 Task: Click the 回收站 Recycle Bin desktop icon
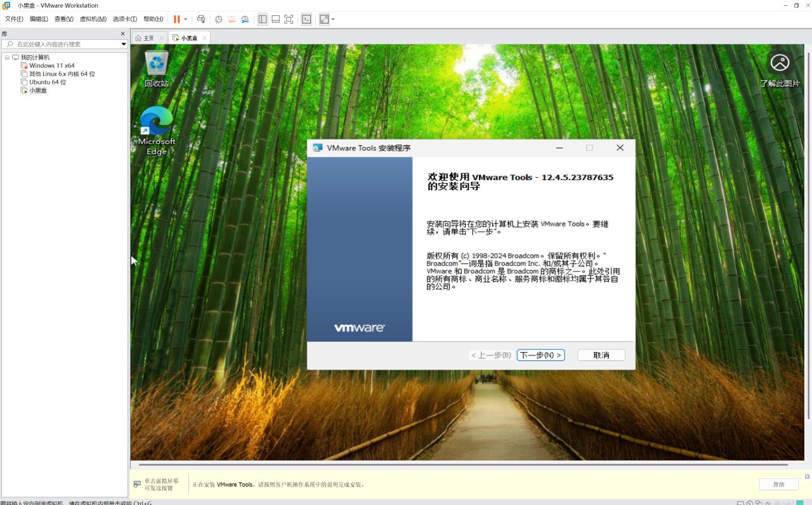[x=156, y=69]
